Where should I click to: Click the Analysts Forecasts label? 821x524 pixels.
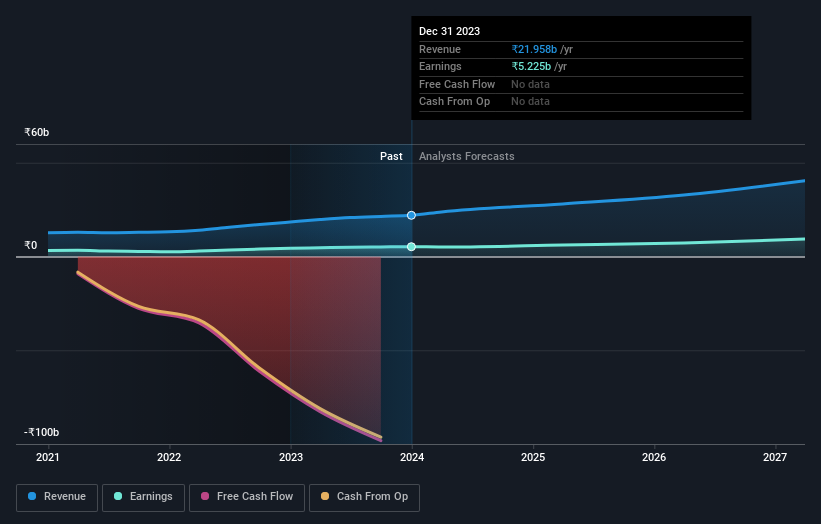(467, 156)
